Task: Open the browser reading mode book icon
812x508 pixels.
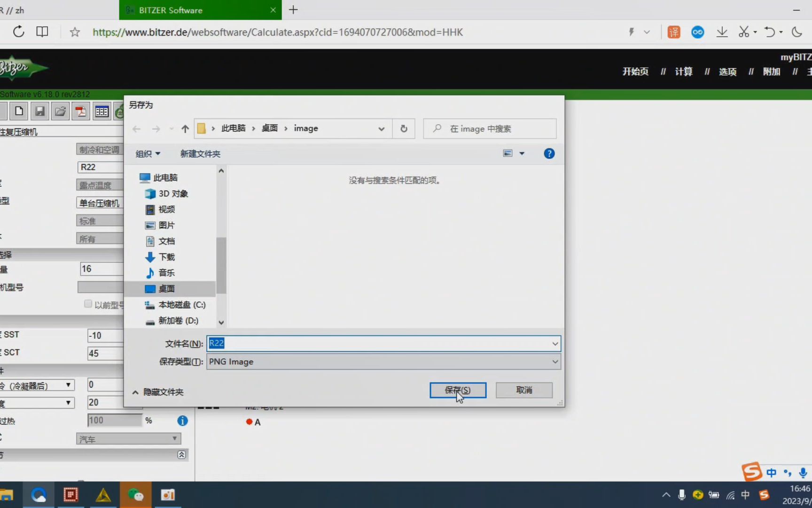Action: (42, 32)
